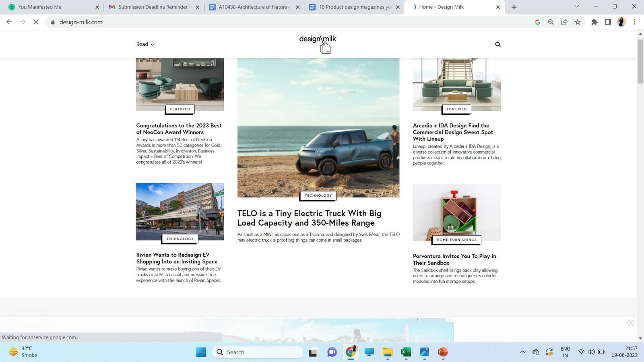Open the monitor app in taskbar

[369, 352]
